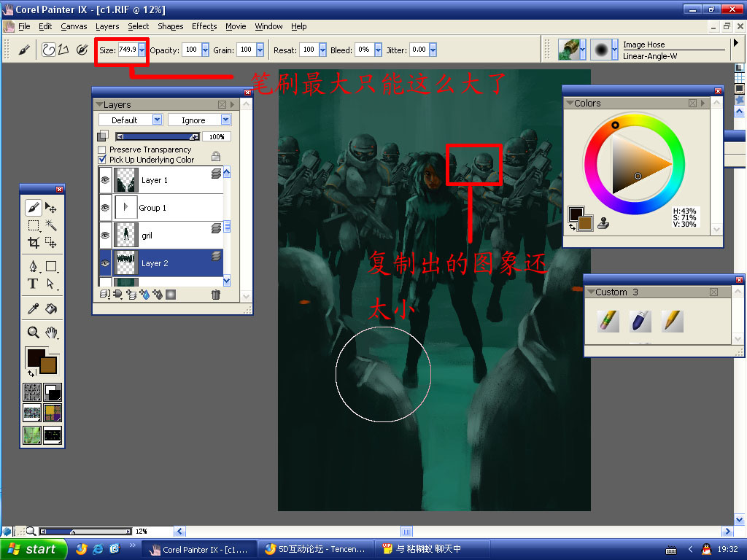Open the Layers menu
The height and width of the screenshot is (560, 747).
107,27
